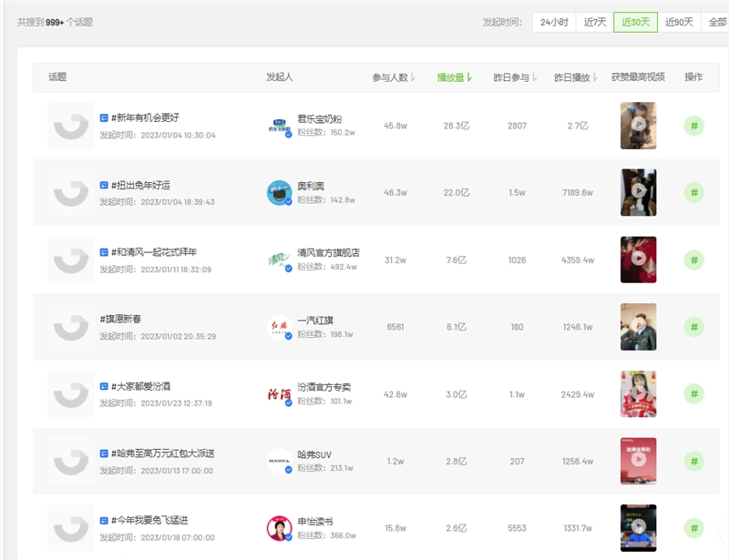
Task: Open 奥利奥 account avatar
Action: pyautogui.click(x=279, y=193)
